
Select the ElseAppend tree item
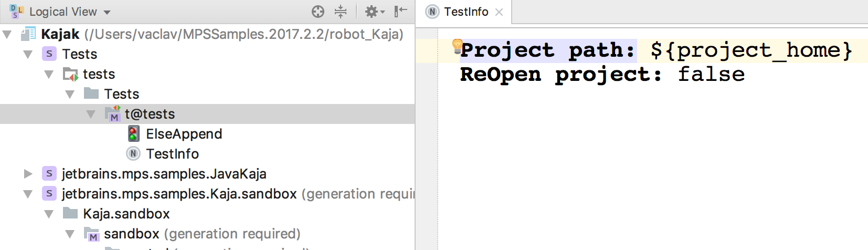(x=184, y=134)
